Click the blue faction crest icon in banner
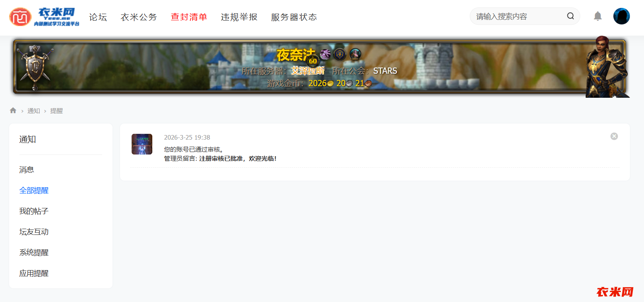Screen dimensions: 644x302 [340, 54]
